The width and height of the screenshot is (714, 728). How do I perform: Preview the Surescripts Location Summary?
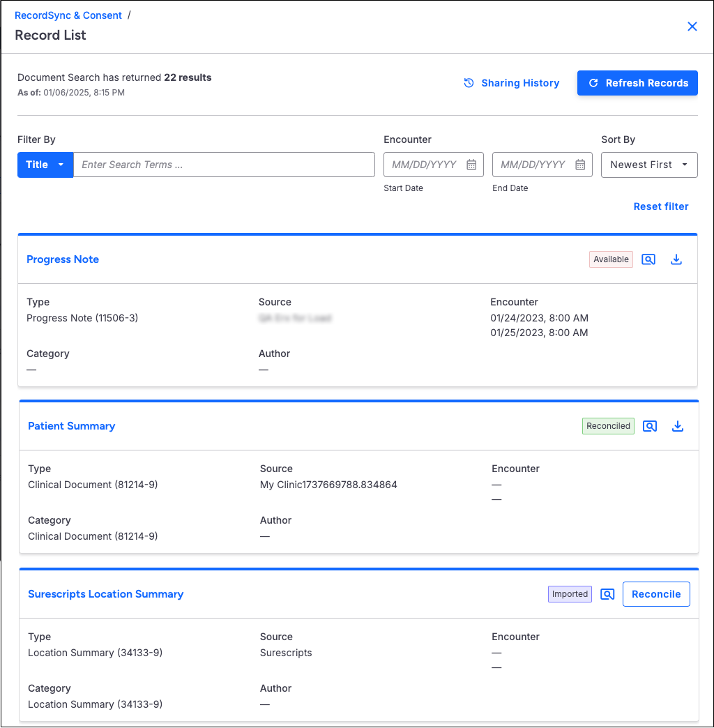pos(607,594)
